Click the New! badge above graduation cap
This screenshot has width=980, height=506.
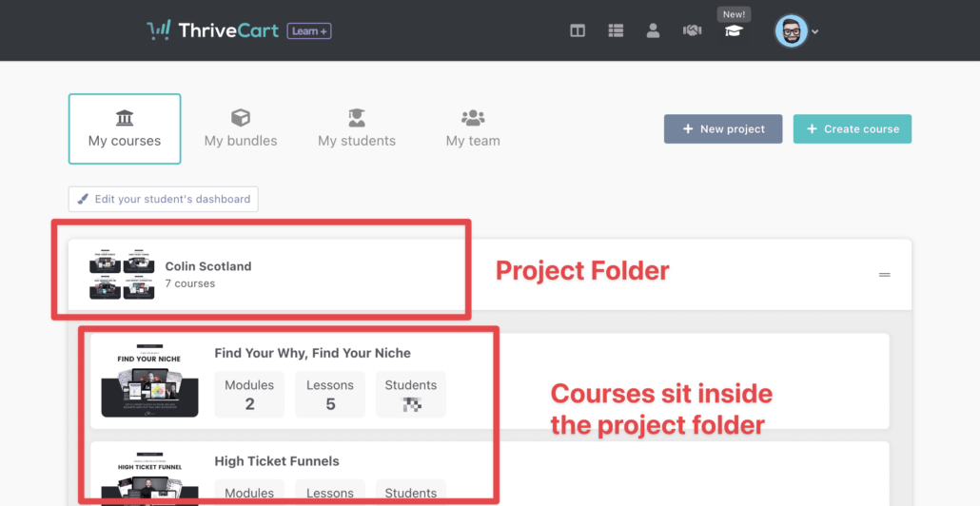click(x=734, y=14)
